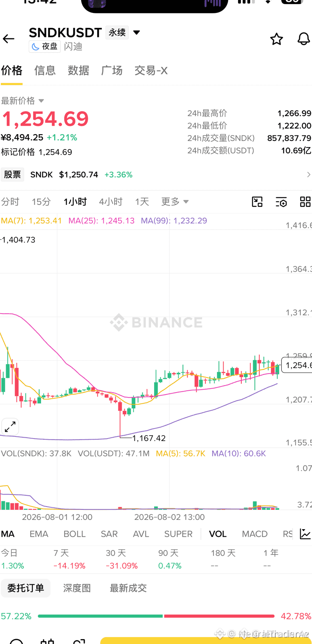Select the 分时 chart interval
312x644 pixels.
coord(10,202)
